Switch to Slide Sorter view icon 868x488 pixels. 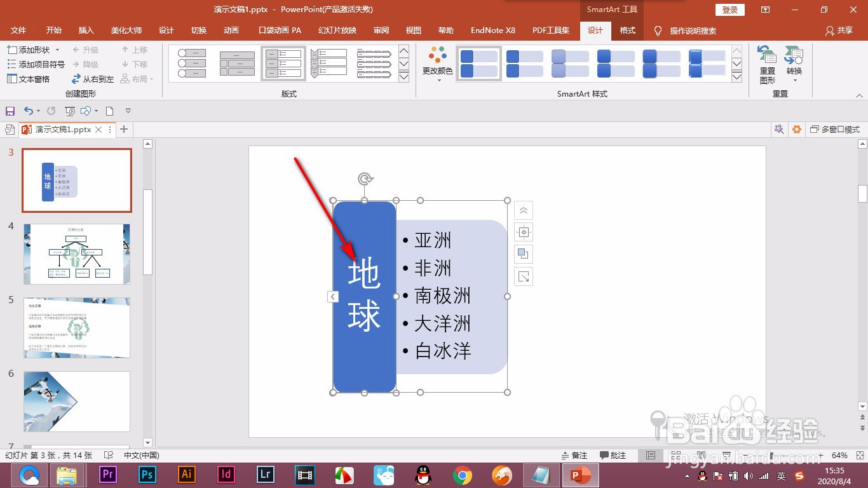tap(675, 456)
